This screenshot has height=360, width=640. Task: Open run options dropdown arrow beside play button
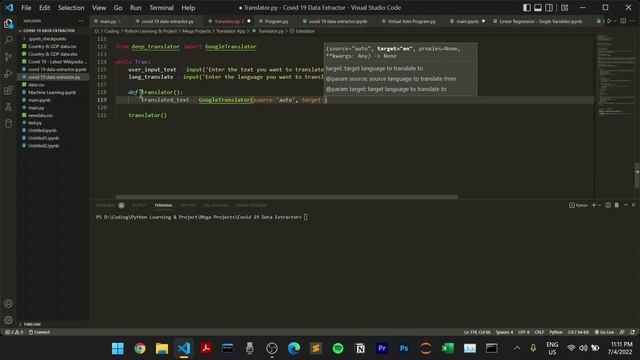pos(615,21)
